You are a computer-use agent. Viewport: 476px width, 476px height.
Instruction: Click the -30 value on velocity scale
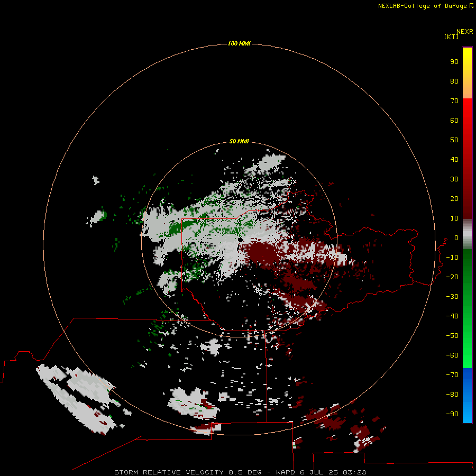(452, 297)
